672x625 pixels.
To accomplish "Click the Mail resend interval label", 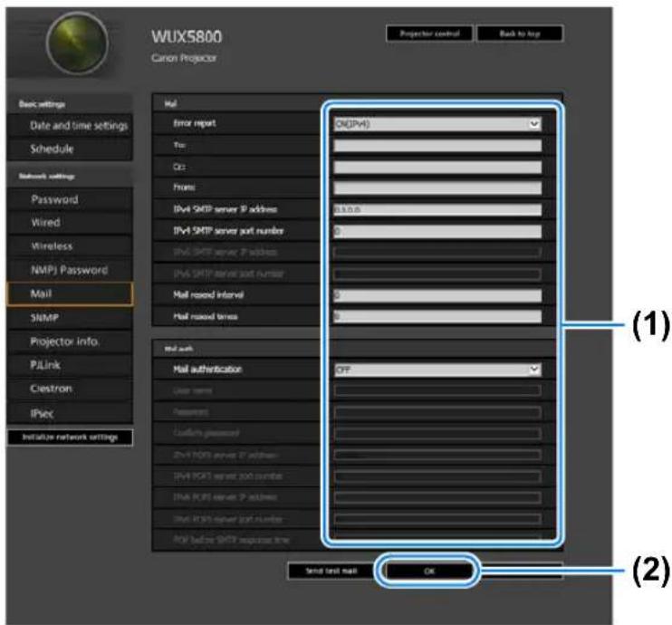I will (x=208, y=295).
